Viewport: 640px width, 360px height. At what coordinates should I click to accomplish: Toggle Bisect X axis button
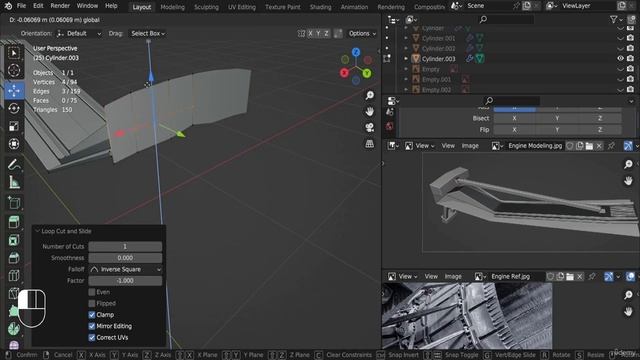tap(514, 118)
